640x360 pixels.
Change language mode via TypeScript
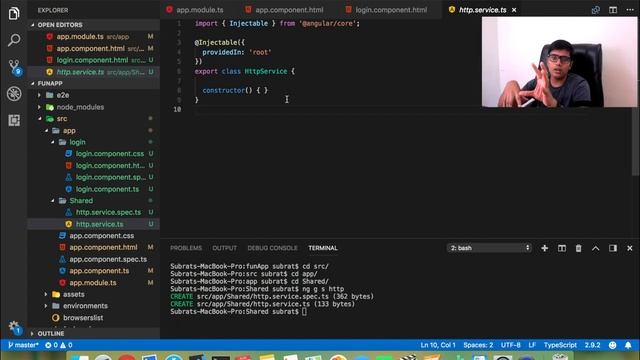(x=560, y=345)
